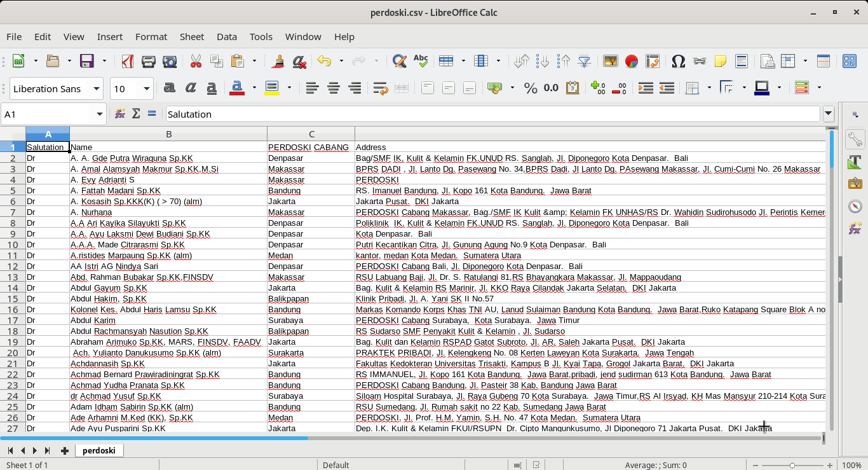Open the sidebar Navigator compass icon

(x=855, y=206)
